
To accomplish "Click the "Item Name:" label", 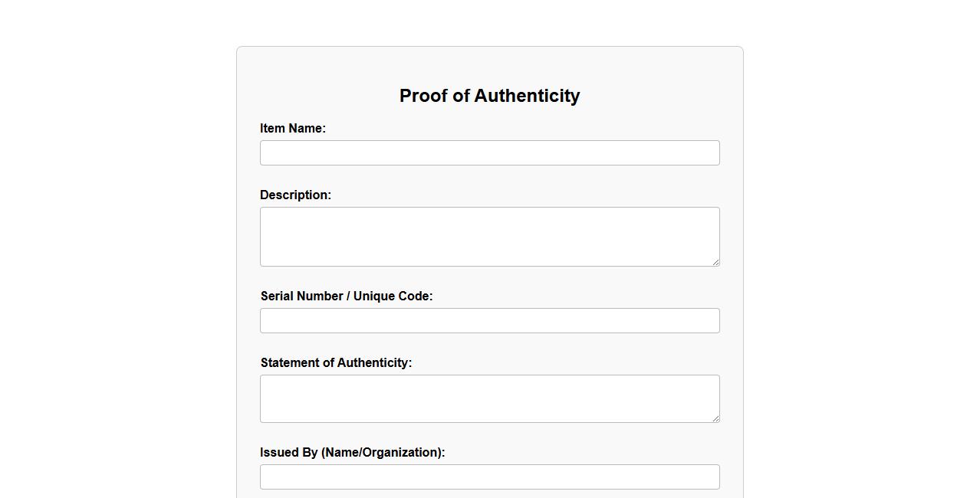I will [x=293, y=129].
